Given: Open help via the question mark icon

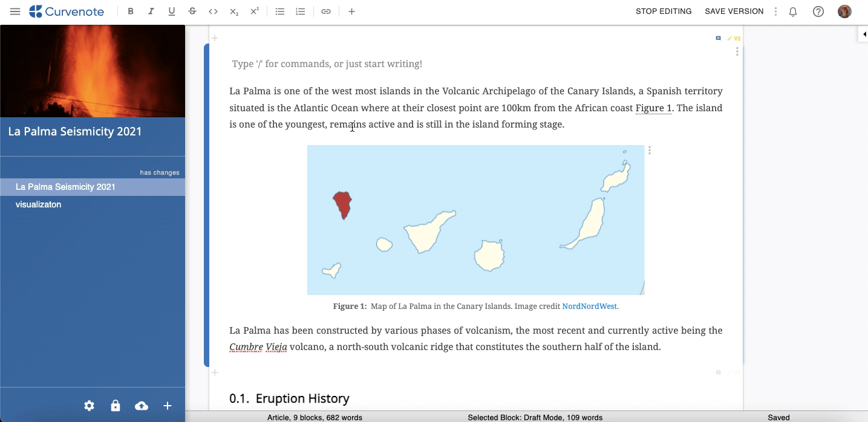Looking at the screenshot, I should click(818, 11).
